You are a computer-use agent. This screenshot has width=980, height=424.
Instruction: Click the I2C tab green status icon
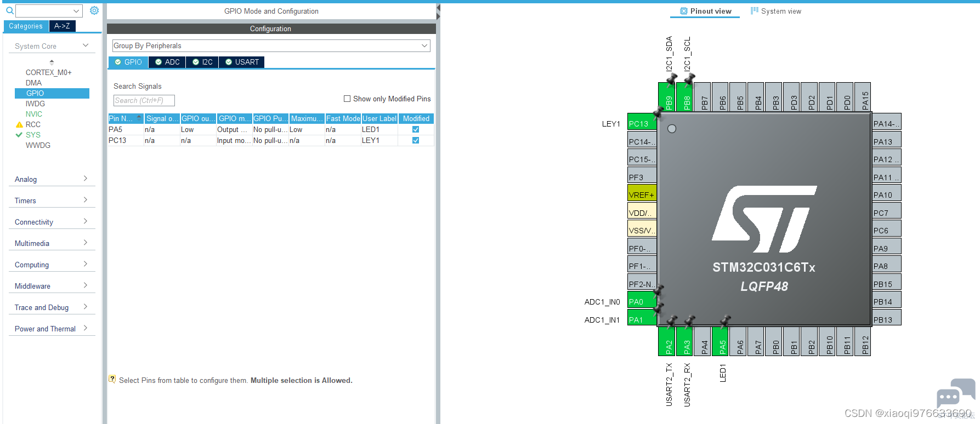(x=196, y=62)
